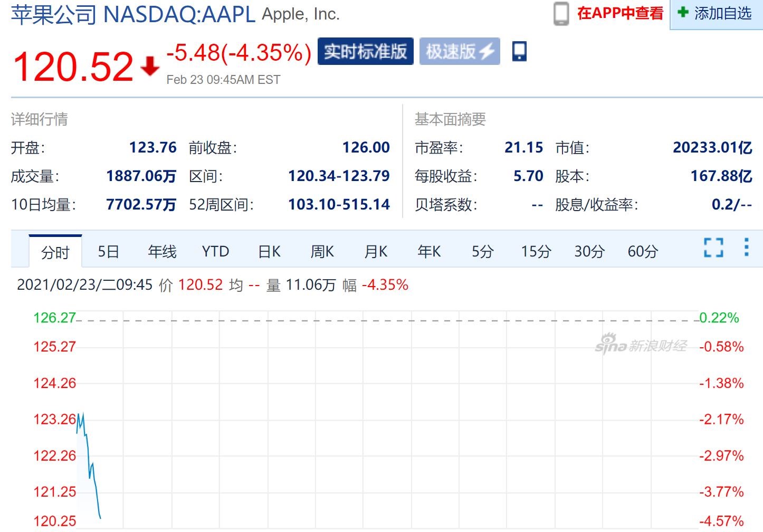This screenshot has height=532, width=763.
Task: Click the 区间 value 120.34-123.79
Action: point(339,176)
